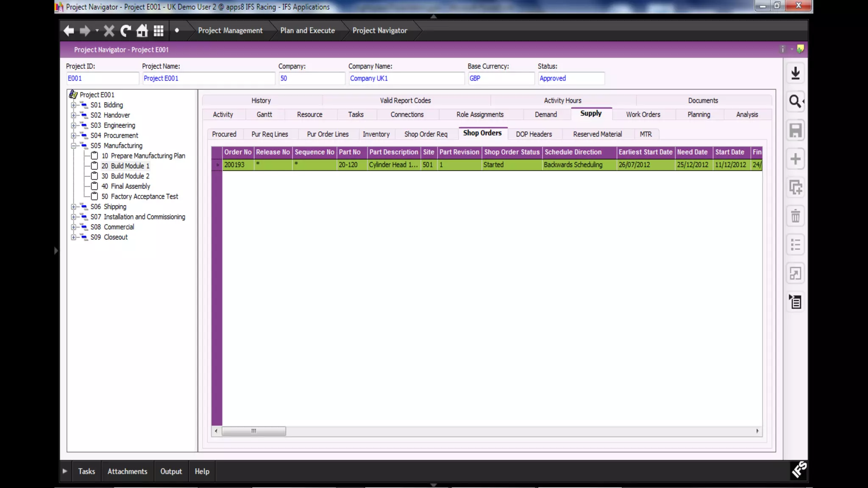This screenshot has width=868, height=488.
Task: Click the Home icon in navigation bar
Action: 142,30
